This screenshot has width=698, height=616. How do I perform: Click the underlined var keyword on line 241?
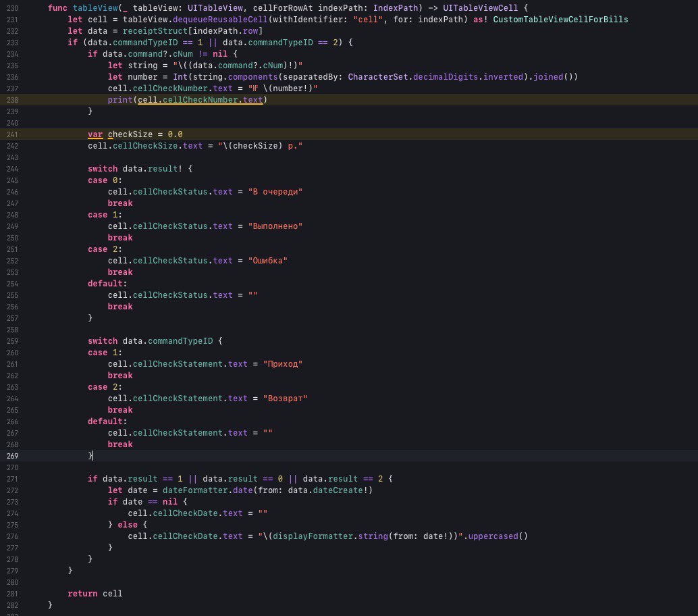(x=95, y=134)
